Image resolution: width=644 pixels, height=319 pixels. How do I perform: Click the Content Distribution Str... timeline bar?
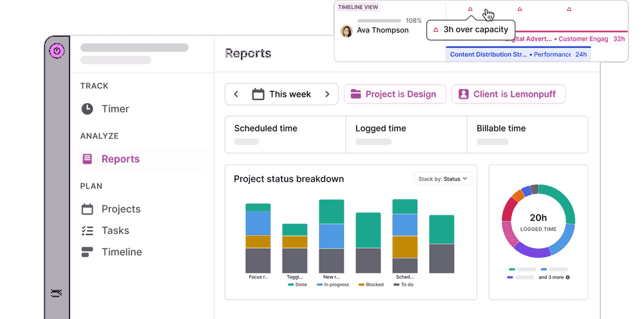click(x=518, y=54)
